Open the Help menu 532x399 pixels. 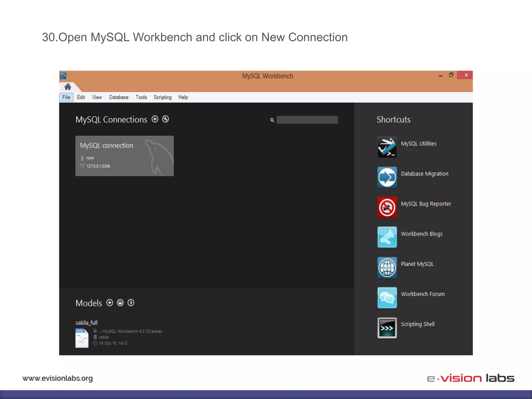click(183, 97)
